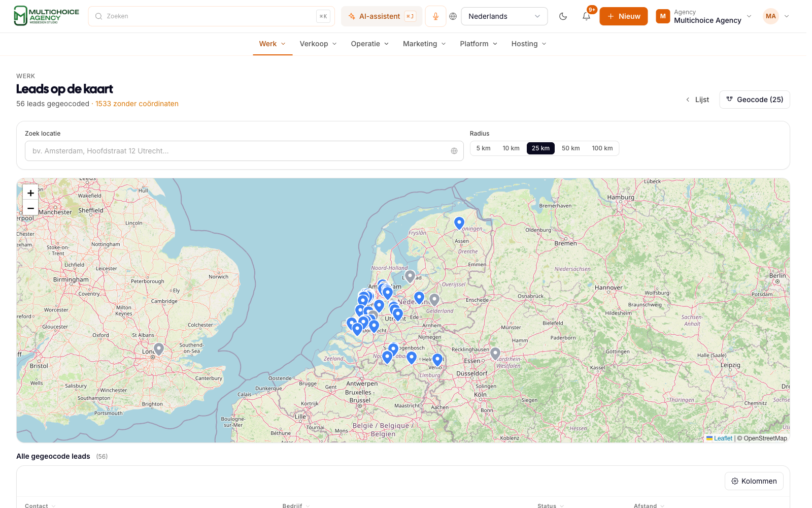Click the grey map pin near London
The image size is (812, 508).
(159, 349)
